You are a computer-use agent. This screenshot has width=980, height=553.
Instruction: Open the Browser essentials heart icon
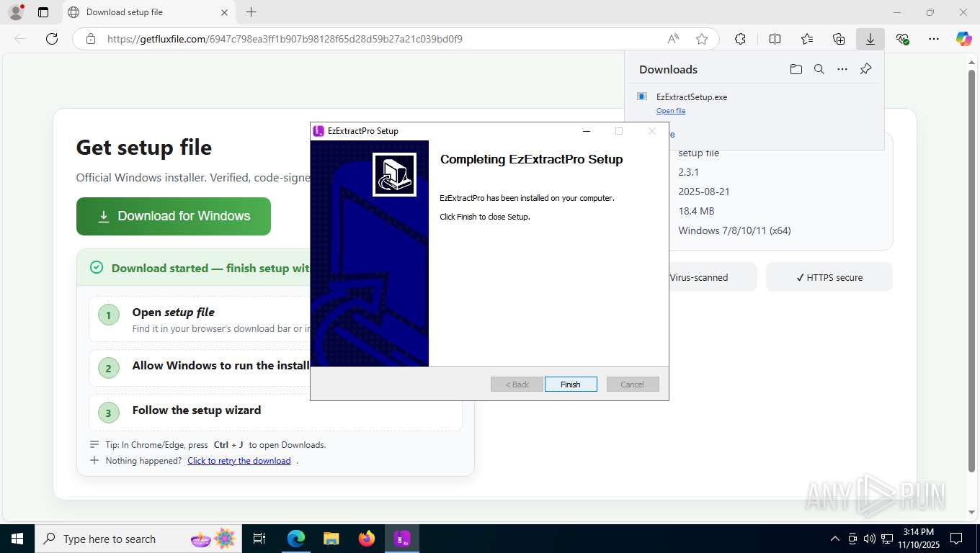902,39
